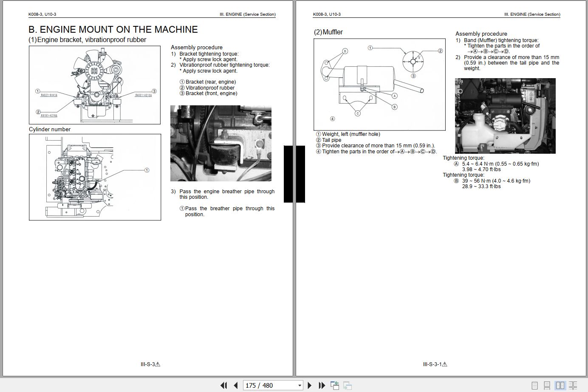This screenshot has height=392, width=588.
Task: Click heading 'B. ENGINE MOUNT ON THE MACHINE'
Action: click(113, 29)
